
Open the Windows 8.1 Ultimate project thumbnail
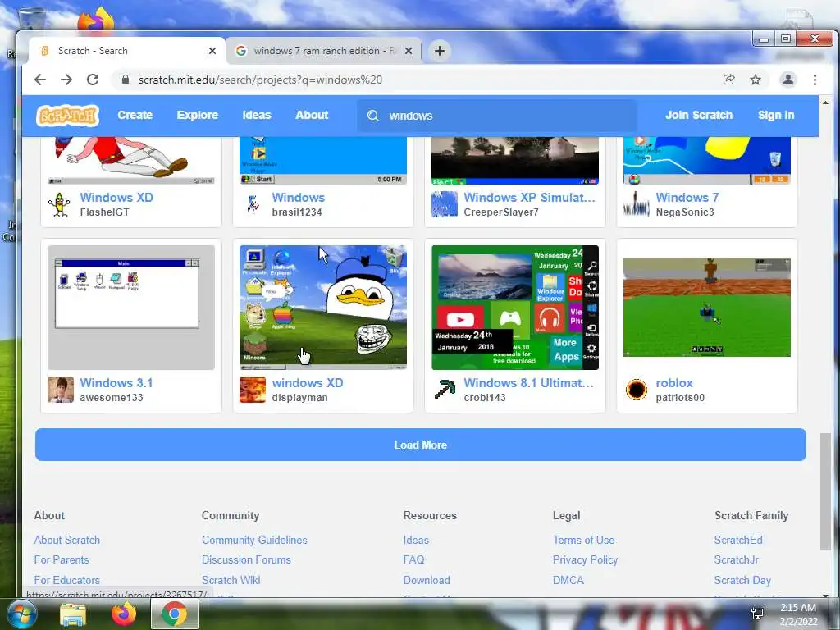(x=515, y=308)
